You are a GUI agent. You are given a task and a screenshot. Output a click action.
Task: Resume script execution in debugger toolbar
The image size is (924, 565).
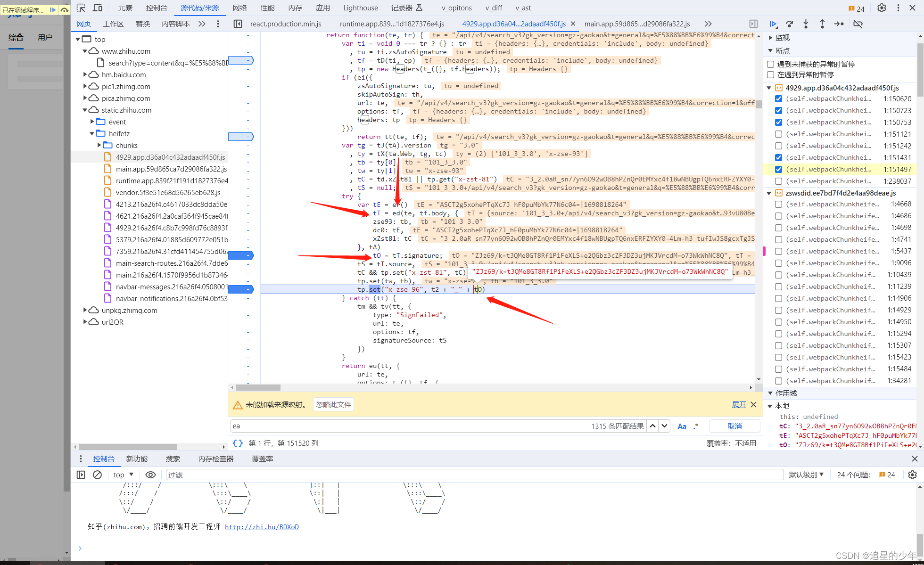(773, 24)
